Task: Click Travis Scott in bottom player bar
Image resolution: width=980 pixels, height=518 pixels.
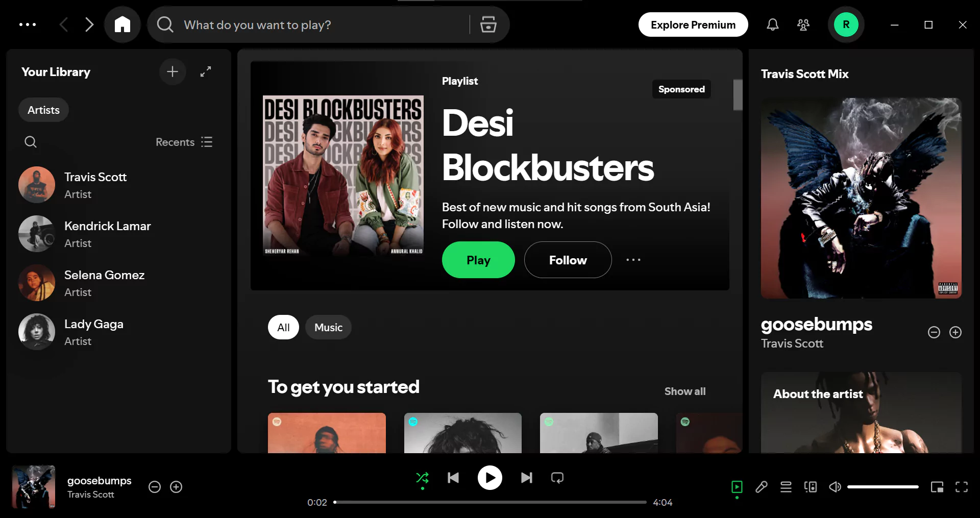Action: pos(91,495)
